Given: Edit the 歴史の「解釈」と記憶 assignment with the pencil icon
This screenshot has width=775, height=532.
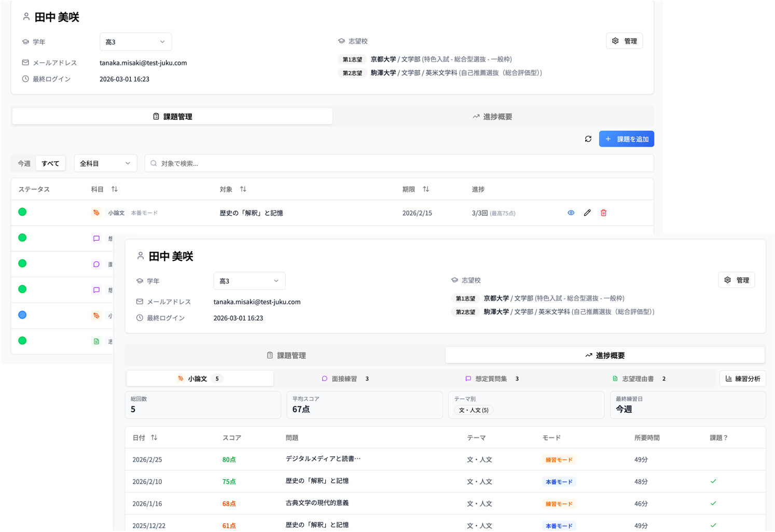Looking at the screenshot, I should [587, 213].
